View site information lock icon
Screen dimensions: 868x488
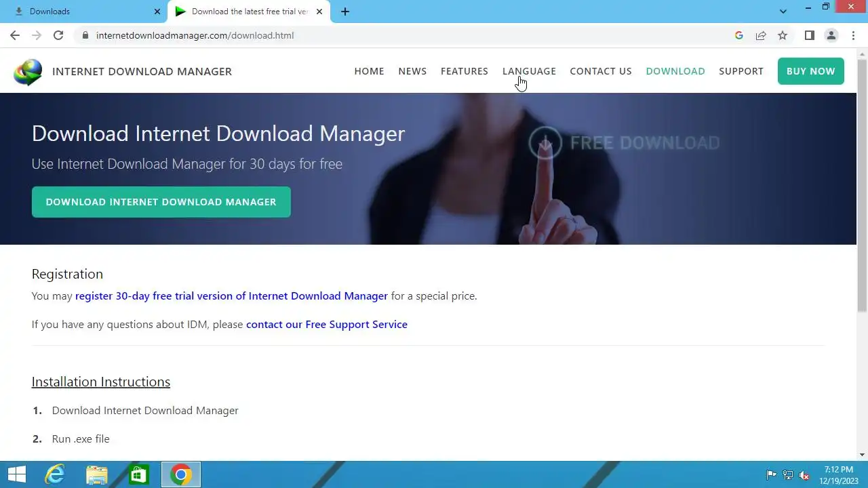(x=85, y=35)
